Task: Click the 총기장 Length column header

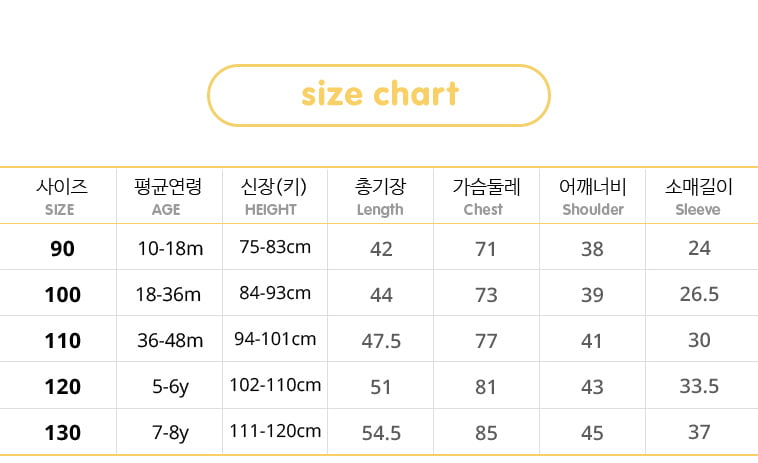Action: tap(380, 196)
